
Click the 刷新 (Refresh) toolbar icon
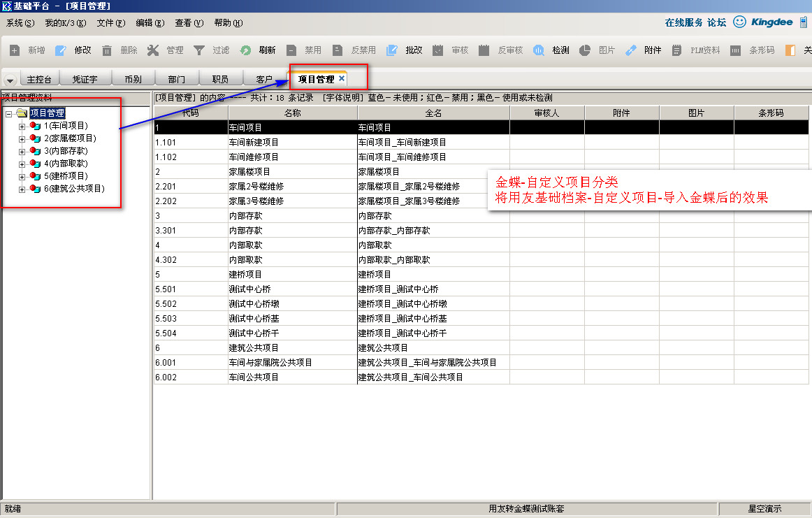(x=245, y=50)
